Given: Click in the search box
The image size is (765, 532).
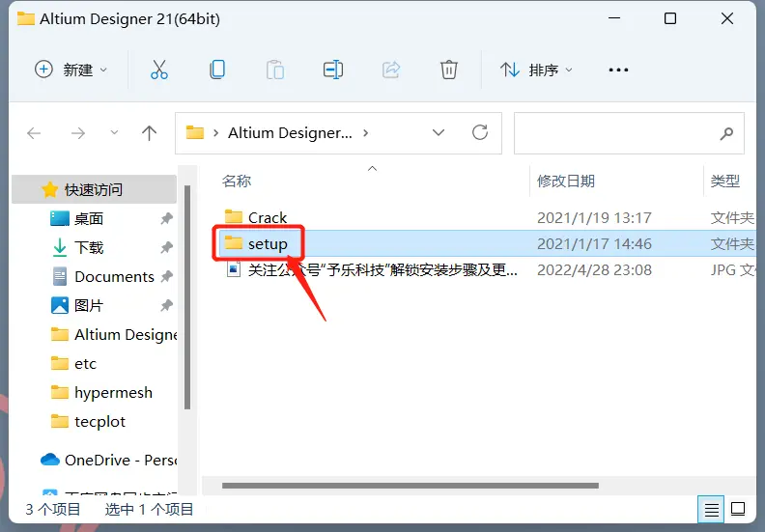Looking at the screenshot, I should (629, 133).
